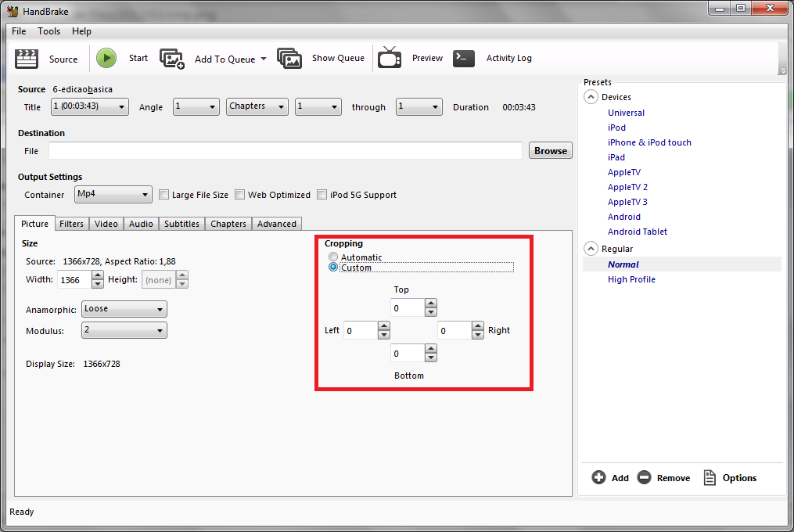Click the Top crop value field
The height and width of the screenshot is (532, 794).
pyautogui.click(x=408, y=307)
